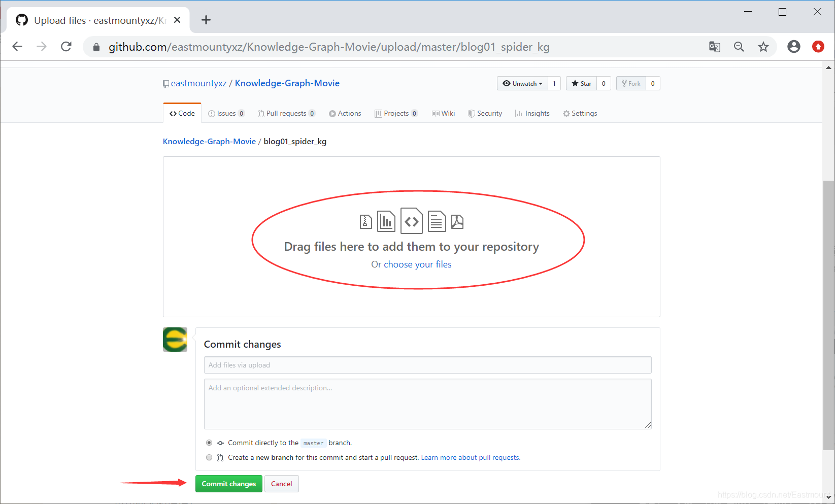The image size is (835, 504).
Task: Select Commit directly to master radio button
Action: point(209,443)
